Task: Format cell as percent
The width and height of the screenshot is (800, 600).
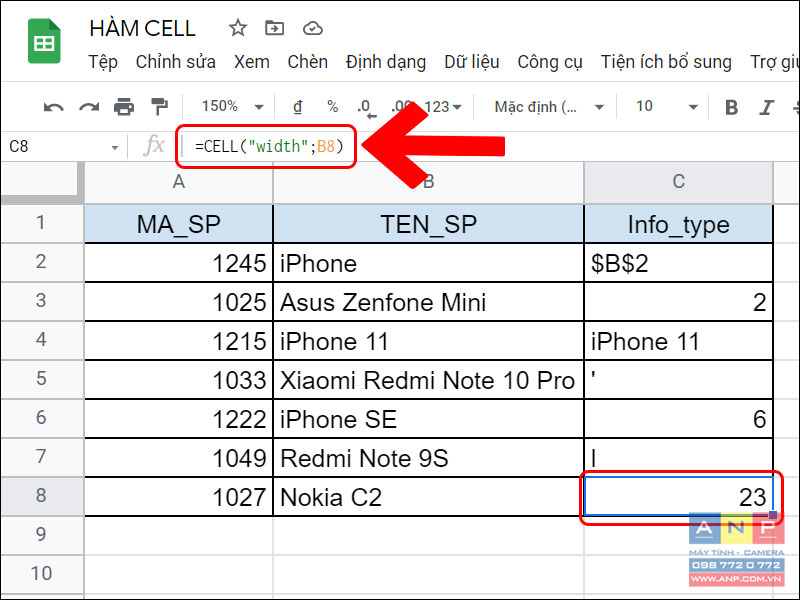Action: click(x=333, y=107)
